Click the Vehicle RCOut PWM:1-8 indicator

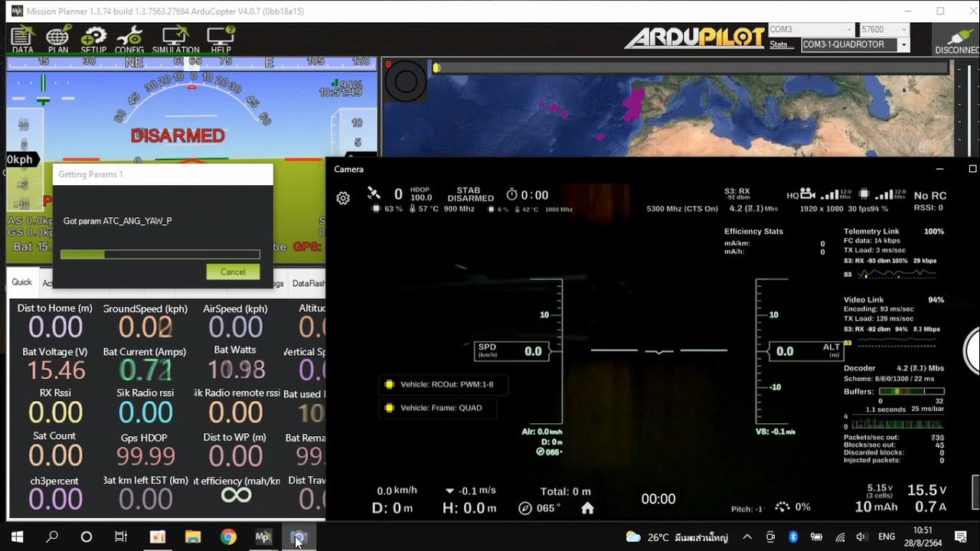pyautogui.click(x=442, y=384)
